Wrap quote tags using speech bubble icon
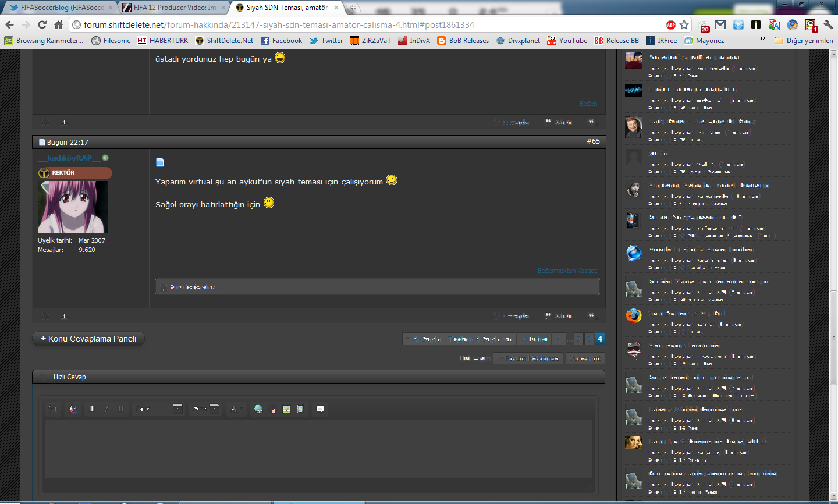This screenshot has width=838, height=504. tap(319, 409)
